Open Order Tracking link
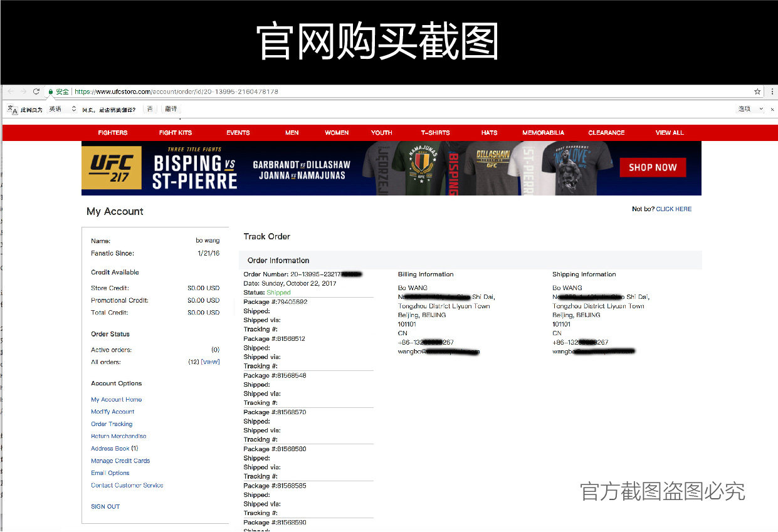The image size is (778, 532). [x=112, y=424]
